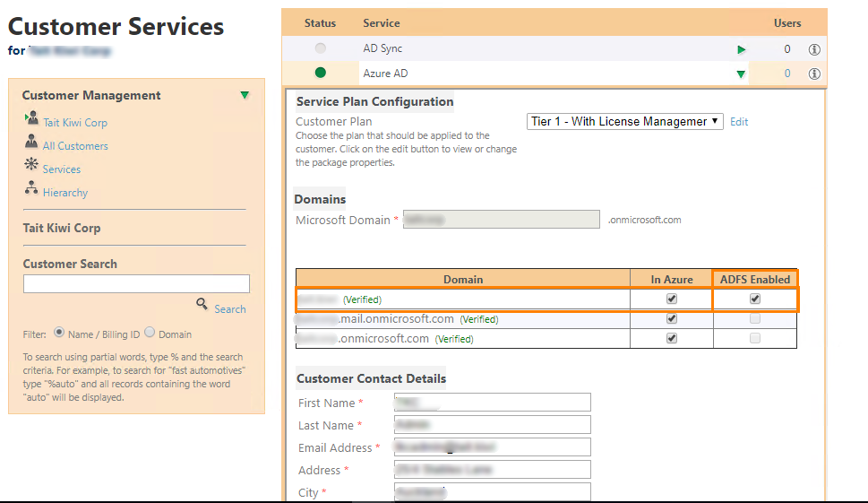Open the Customer Plan dropdown
The image size is (868, 503).
(x=625, y=121)
